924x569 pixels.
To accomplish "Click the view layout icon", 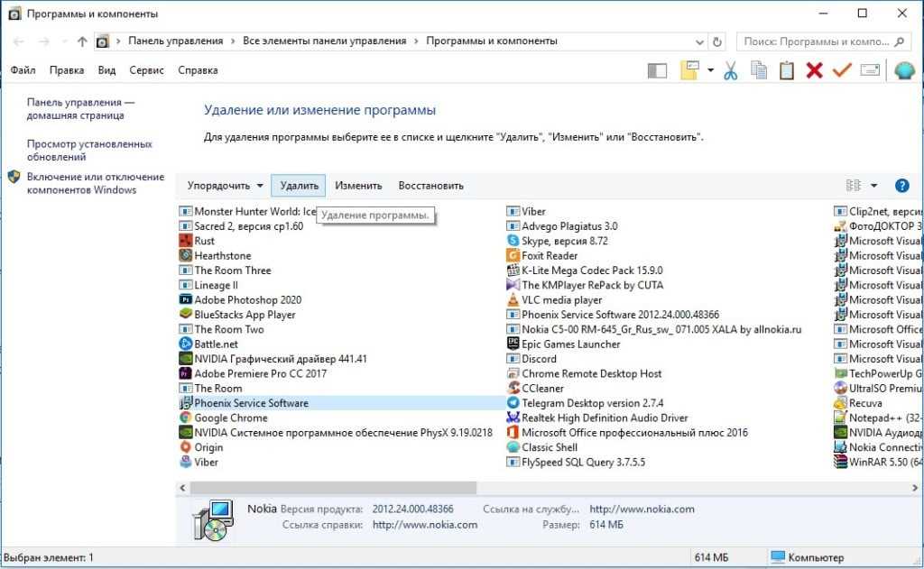I will (854, 186).
